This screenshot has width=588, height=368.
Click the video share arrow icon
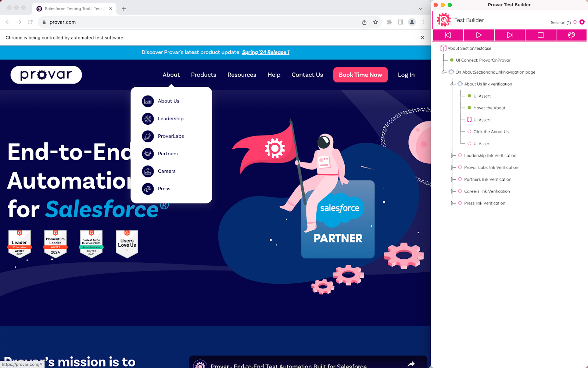point(411,364)
